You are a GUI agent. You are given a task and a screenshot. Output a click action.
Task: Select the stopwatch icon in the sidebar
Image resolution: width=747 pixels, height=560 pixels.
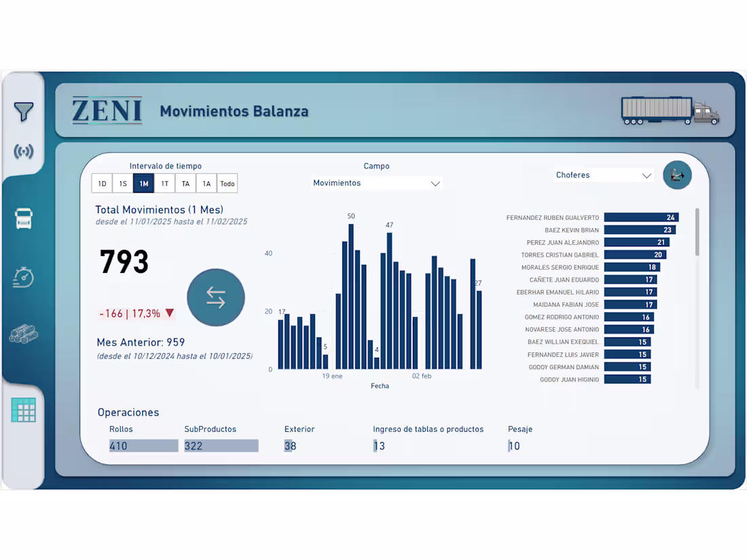click(x=23, y=278)
